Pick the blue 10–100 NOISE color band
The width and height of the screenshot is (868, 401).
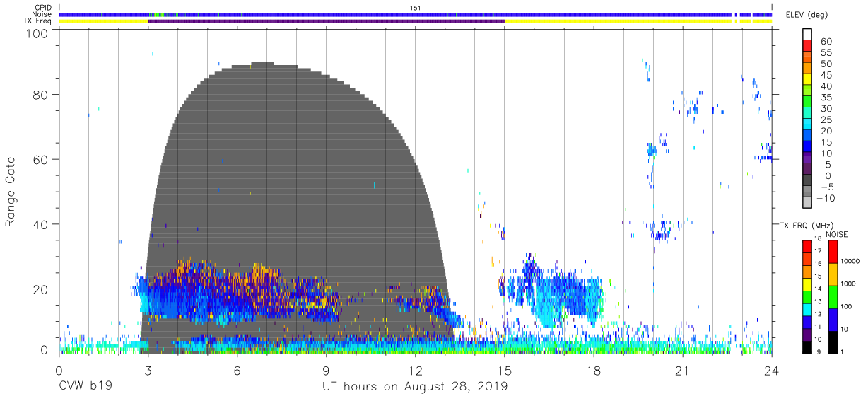(x=833, y=319)
